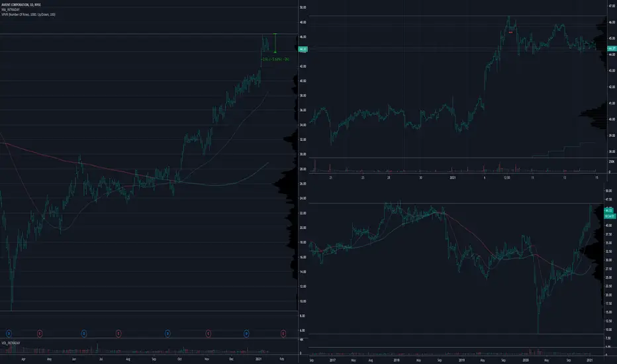Click the 12:00 label on the top-right chart time axis
Image resolution: width=617 pixels, height=364 pixels.
(507, 178)
